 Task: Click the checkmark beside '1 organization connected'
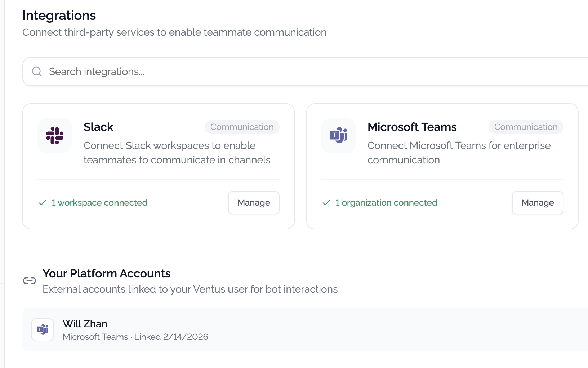pos(326,202)
